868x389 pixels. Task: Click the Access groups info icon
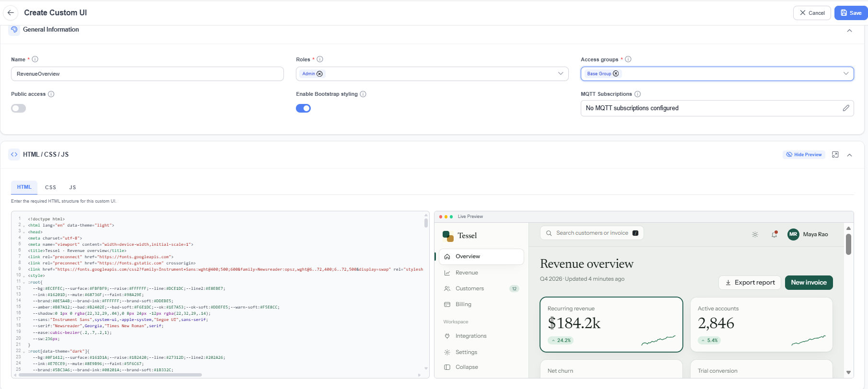point(628,59)
